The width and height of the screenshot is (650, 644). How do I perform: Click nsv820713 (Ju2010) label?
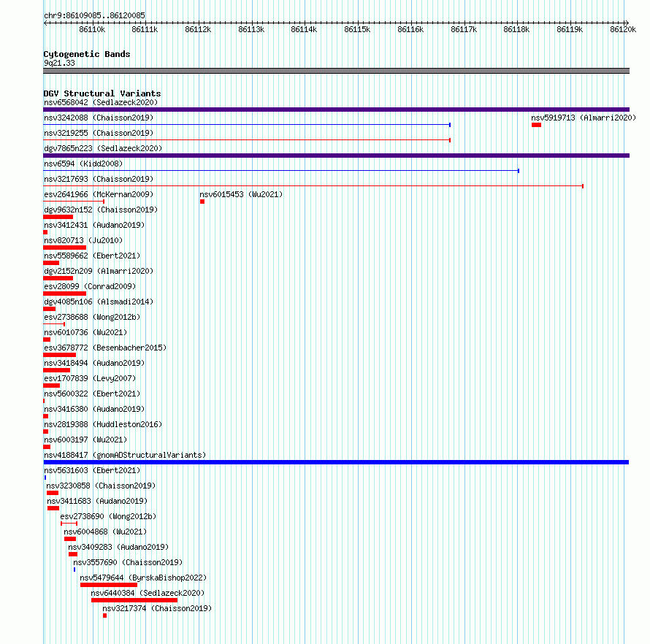(83, 240)
